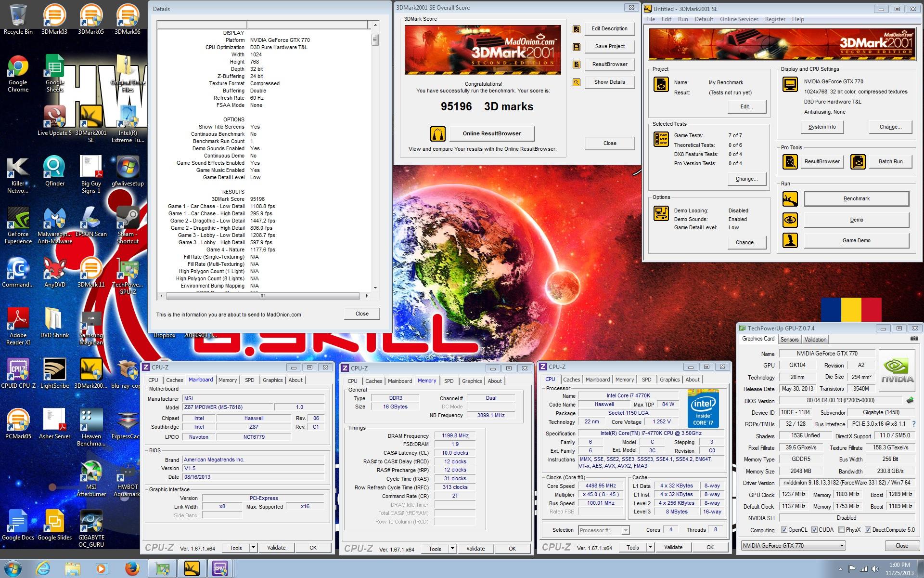Open the 3DMark05 desktop shortcut
Viewport: 924px width, 578px height.
91,20
